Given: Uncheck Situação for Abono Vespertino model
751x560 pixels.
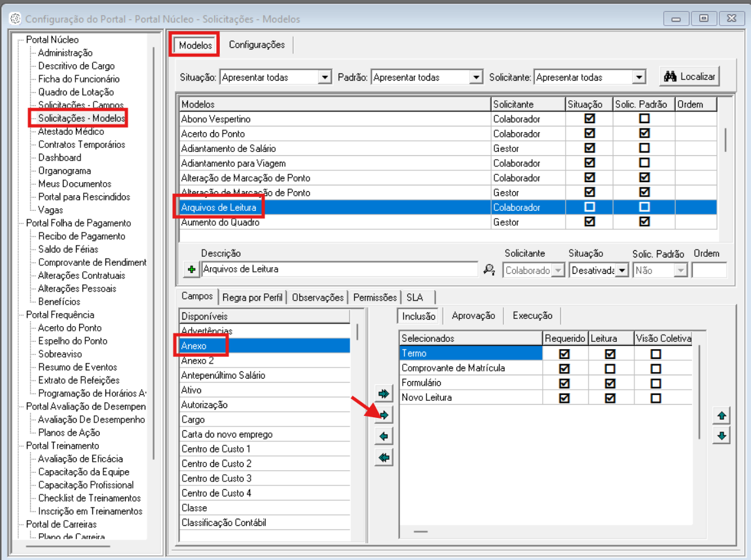Looking at the screenshot, I should pyautogui.click(x=589, y=119).
